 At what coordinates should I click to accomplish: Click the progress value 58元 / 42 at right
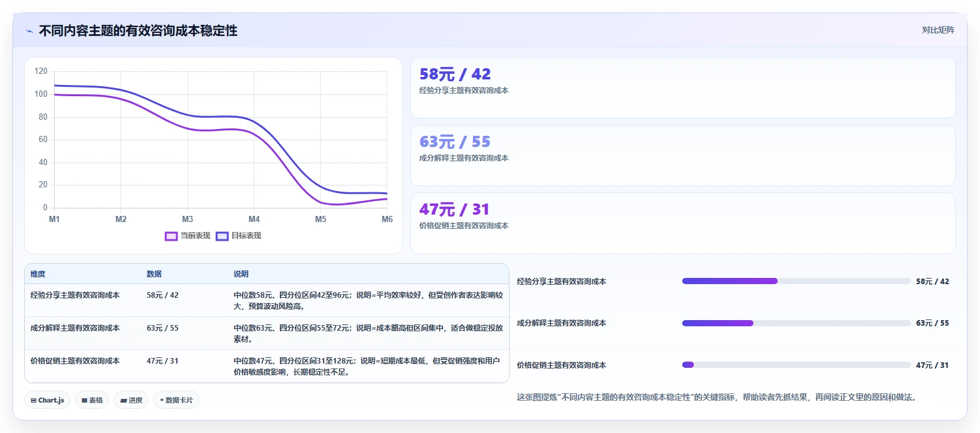(x=932, y=282)
